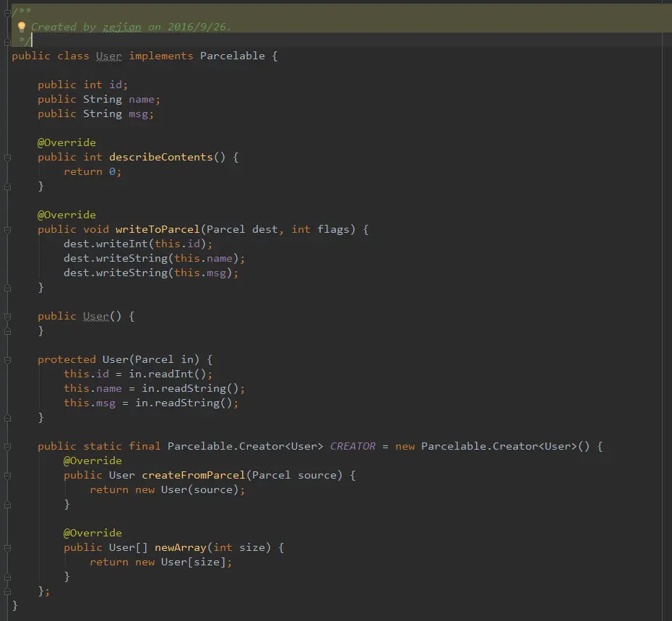672x621 pixels.
Task: Click fold end marker closing writeToParcel
Action: pyautogui.click(x=7, y=288)
